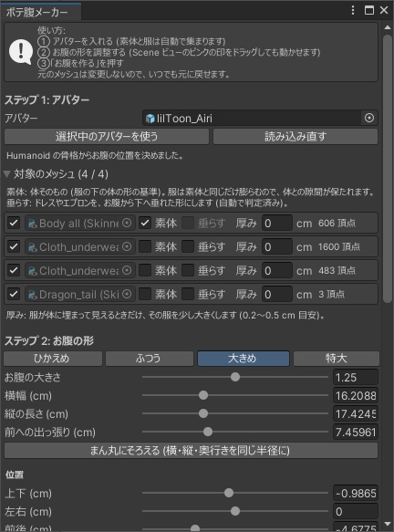Click the 読み込み直す reload button
This screenshot has width=394, height=532.
(x=295, y=136)
